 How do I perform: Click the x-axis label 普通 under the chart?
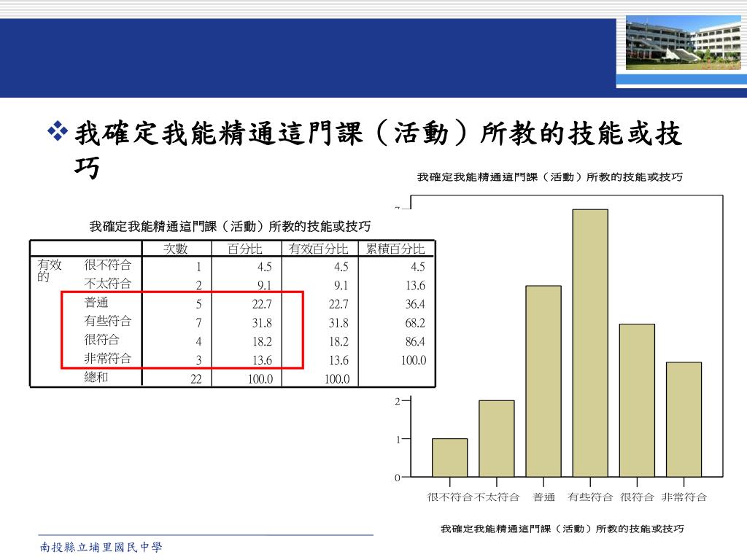[x=543, y=497]
